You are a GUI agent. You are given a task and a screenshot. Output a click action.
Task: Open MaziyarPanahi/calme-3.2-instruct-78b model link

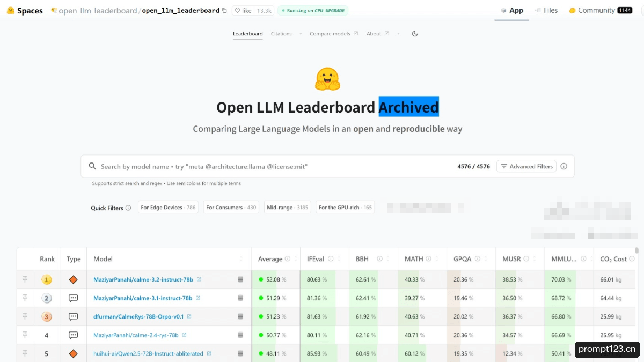pos(143,279)
